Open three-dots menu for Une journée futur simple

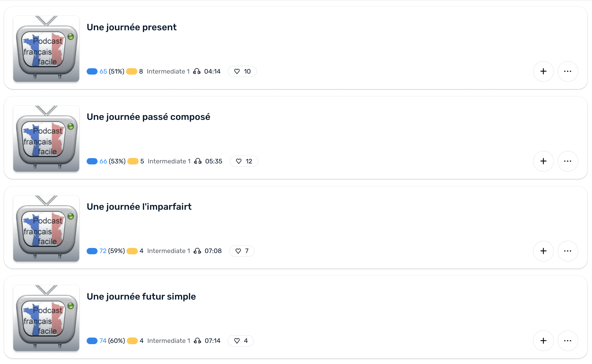point(568,341)
